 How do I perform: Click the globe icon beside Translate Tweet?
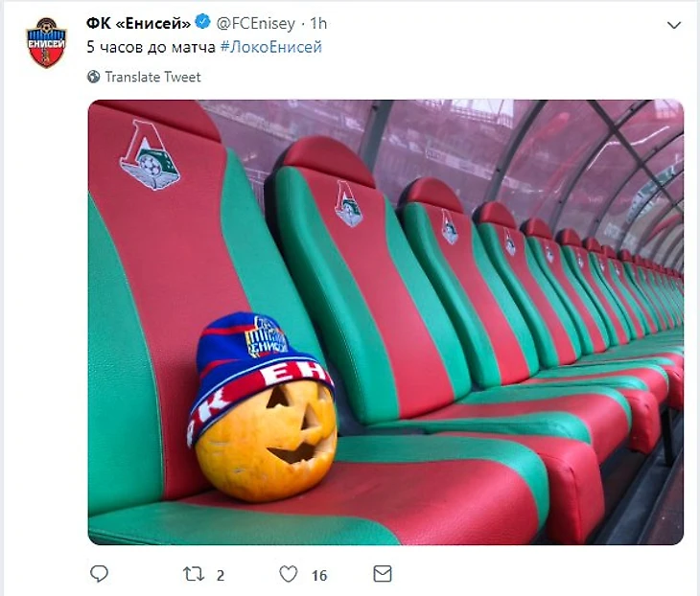pos(93,78)
